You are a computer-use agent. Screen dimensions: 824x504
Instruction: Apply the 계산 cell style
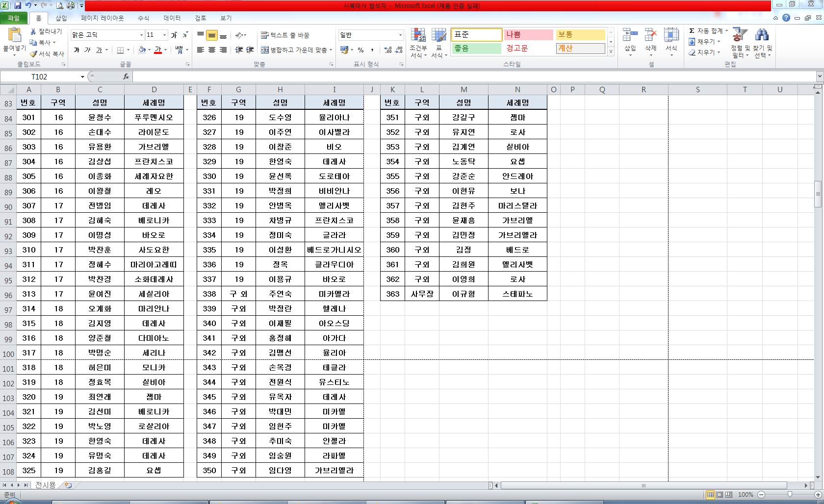point(581,49)
